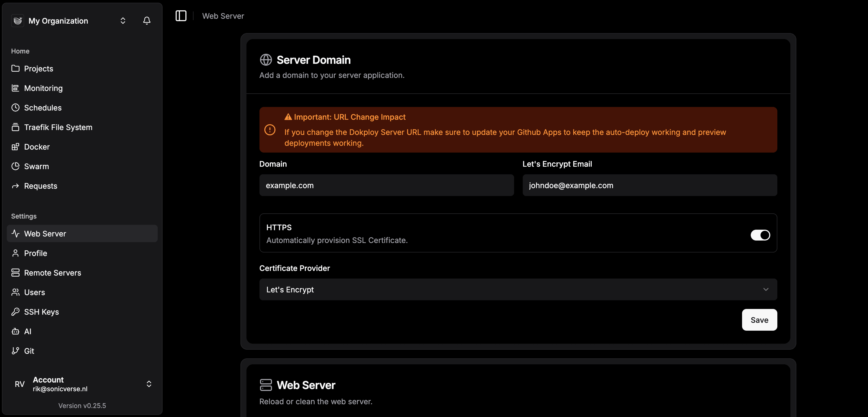This screenshot has width=868, height=417.
Task: Click the Dokploy logo icon
Action: [x=18, y=21]
